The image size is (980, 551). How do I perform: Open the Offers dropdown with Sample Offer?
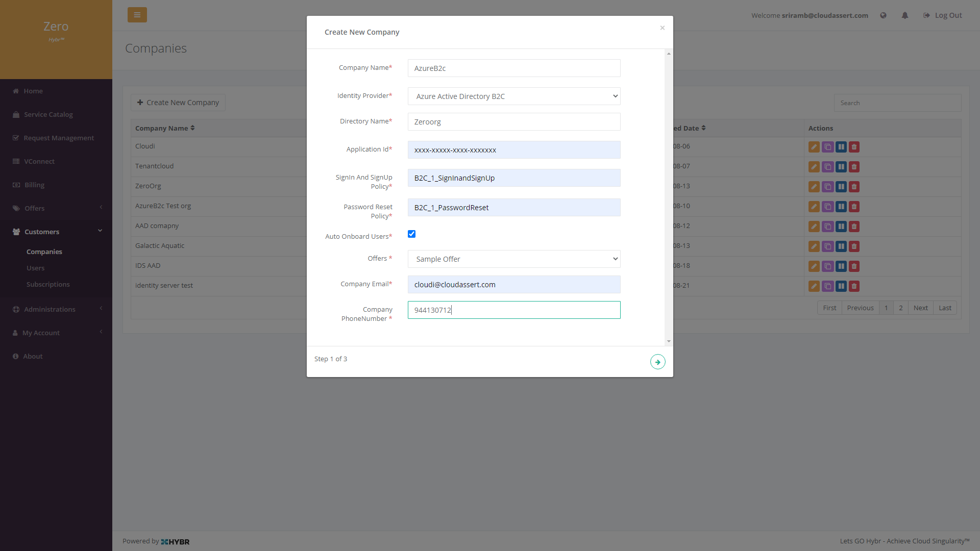point(514,259)
